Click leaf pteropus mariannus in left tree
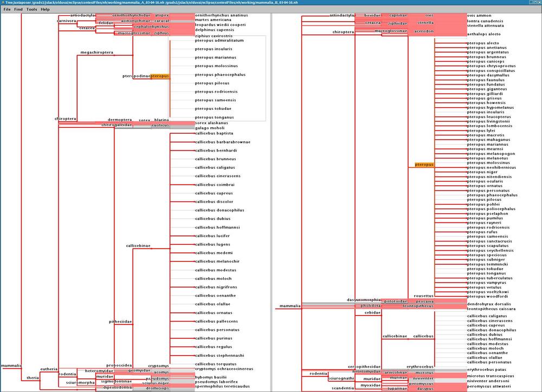542x392 pixels. [x=215, y=57]
